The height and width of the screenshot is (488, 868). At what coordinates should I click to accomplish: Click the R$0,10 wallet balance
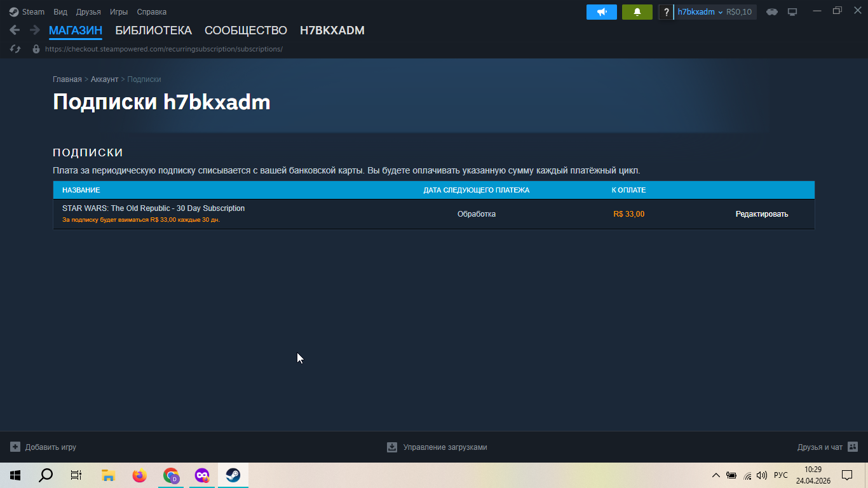click(x=739, y=12)
